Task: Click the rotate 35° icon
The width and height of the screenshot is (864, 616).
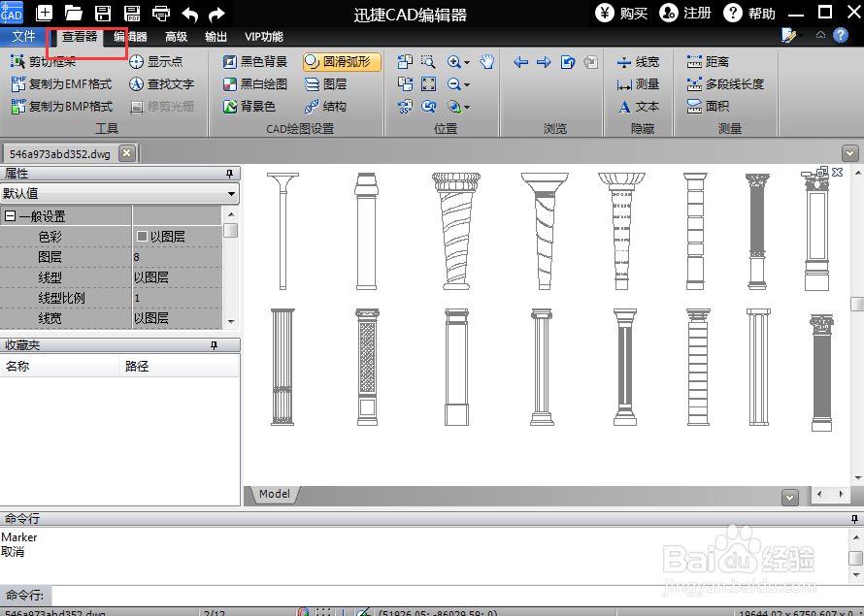Action: [x=405, y=107]
